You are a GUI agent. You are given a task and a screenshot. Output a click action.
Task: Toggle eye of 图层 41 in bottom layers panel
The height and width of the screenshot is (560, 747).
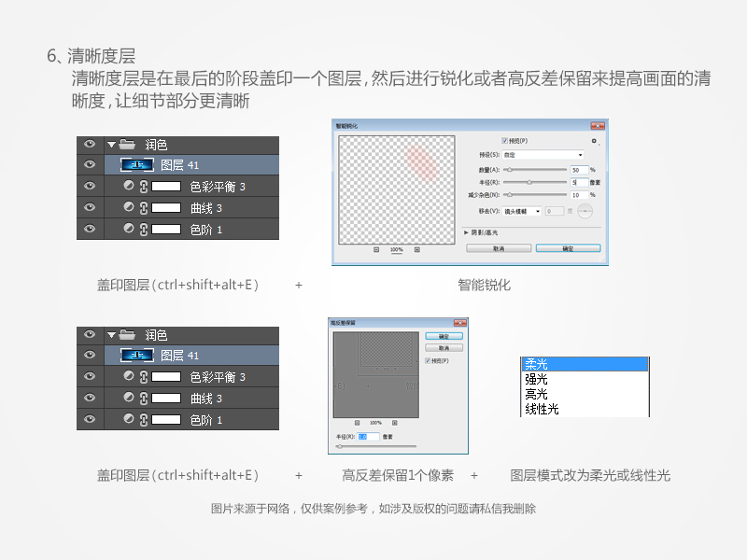click(x=90, y=356)
